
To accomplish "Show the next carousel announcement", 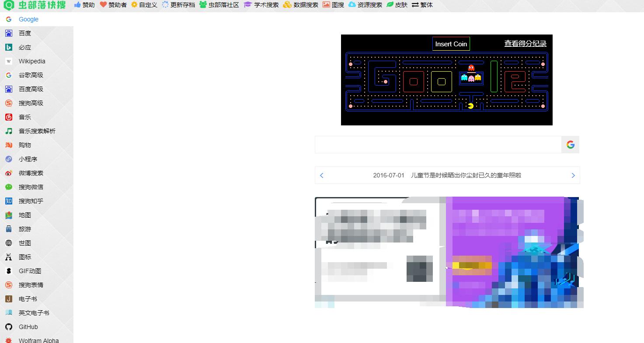I will tap(573, 175).
